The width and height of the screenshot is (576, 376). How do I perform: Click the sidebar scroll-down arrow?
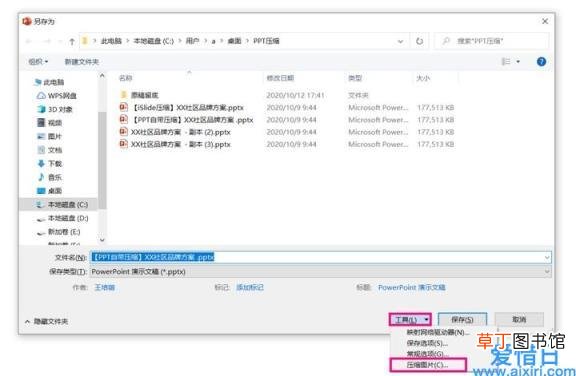click(x=102, y=240)
